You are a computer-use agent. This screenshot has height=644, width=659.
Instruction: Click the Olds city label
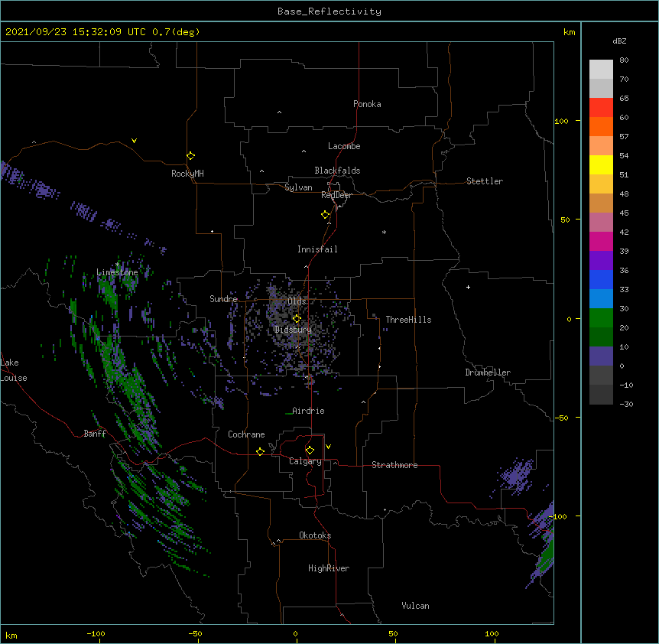[x=297, y=301]
